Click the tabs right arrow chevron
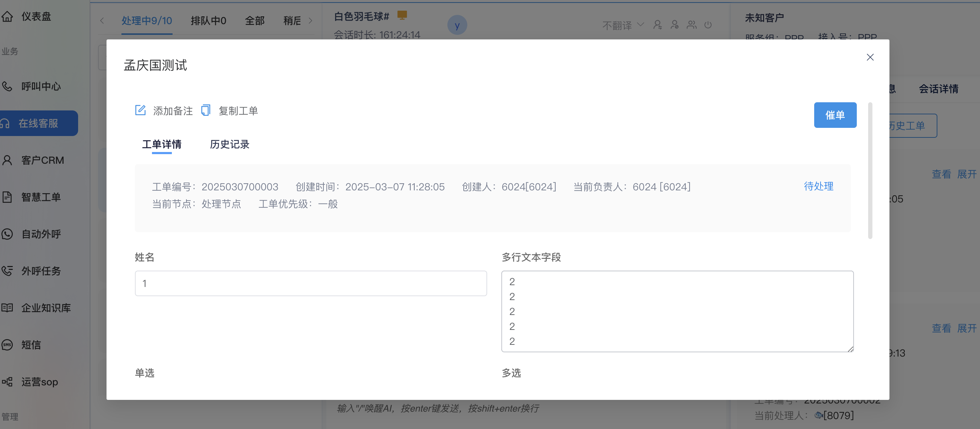 310,21
